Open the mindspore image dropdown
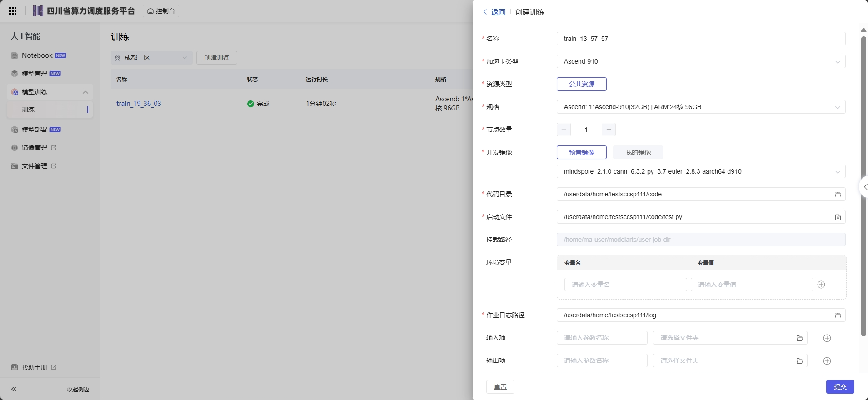868x400 pixels. click(x=701, y=171)
